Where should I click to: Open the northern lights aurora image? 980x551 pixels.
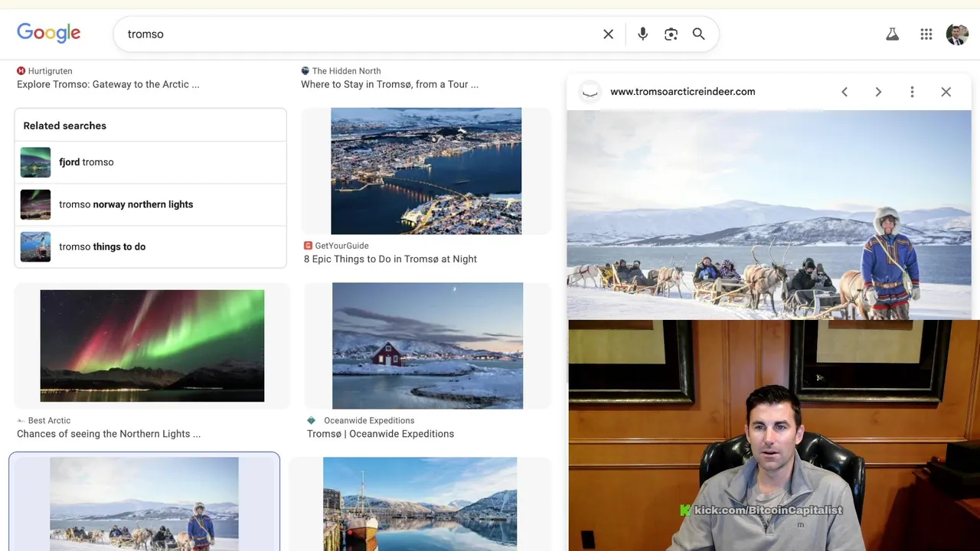pos(152,345)
